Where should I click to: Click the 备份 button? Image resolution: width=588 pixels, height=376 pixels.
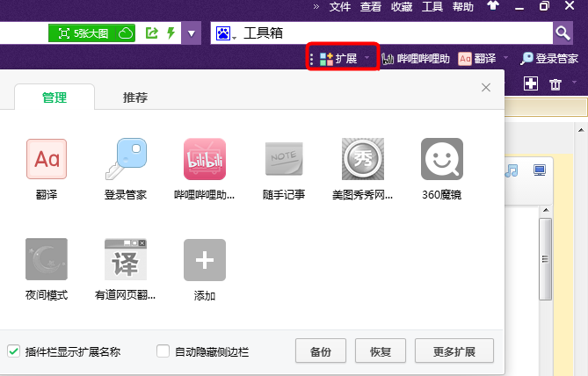(x=321, y=351)
